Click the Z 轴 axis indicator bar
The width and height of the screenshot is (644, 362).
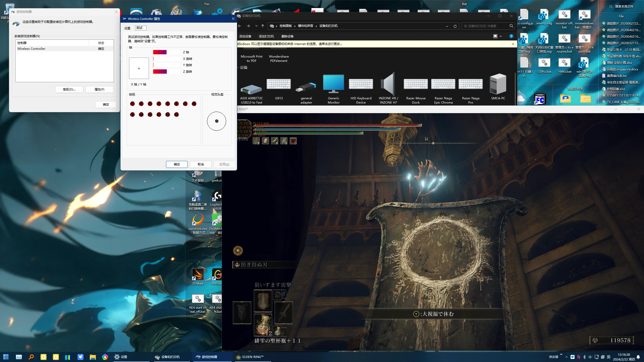166,52
